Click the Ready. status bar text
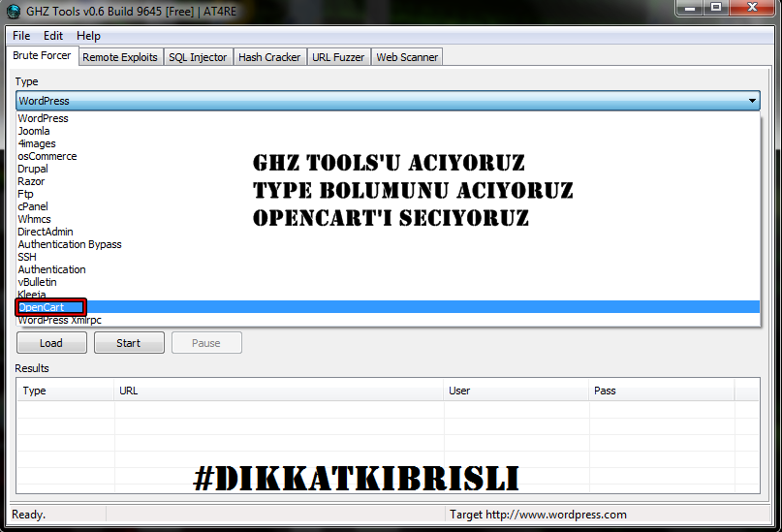782x532 pixels. (28, 515)
